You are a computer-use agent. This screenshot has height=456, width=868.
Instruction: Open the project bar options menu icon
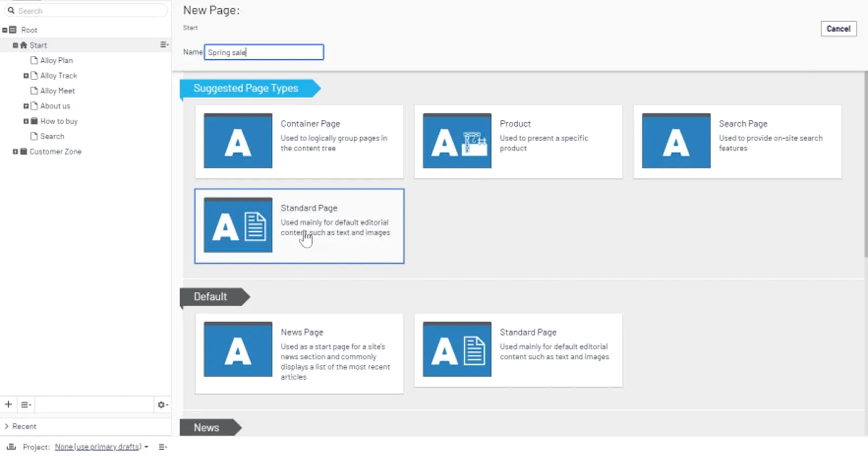163,446
